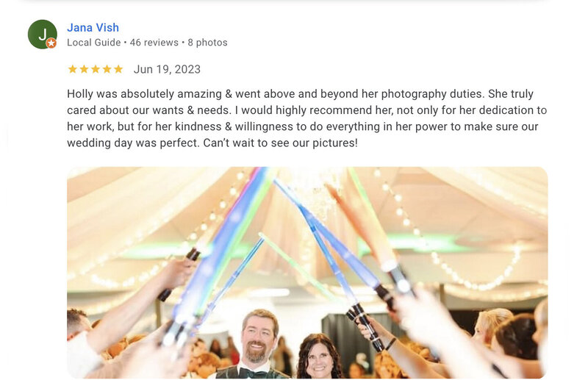Image resolution: width=588 pixels, height=380 pixels.
Task: Click the orange lightsaber blade in photo
Action: coord(360,225)
